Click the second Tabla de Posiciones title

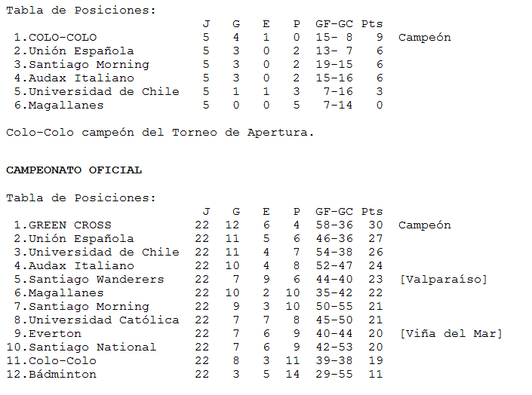pos(81,198)
